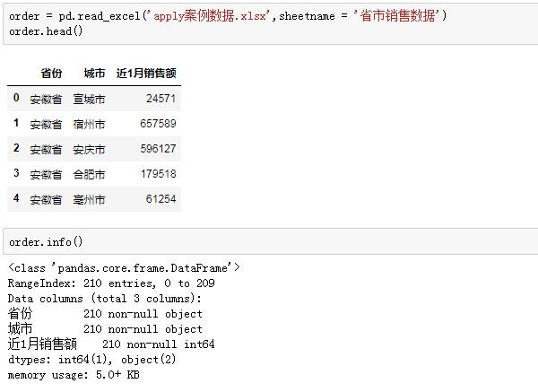Viewport: 538px width, 392px height.
Task: Click row index 0 in table
Action: click(16, 98)
